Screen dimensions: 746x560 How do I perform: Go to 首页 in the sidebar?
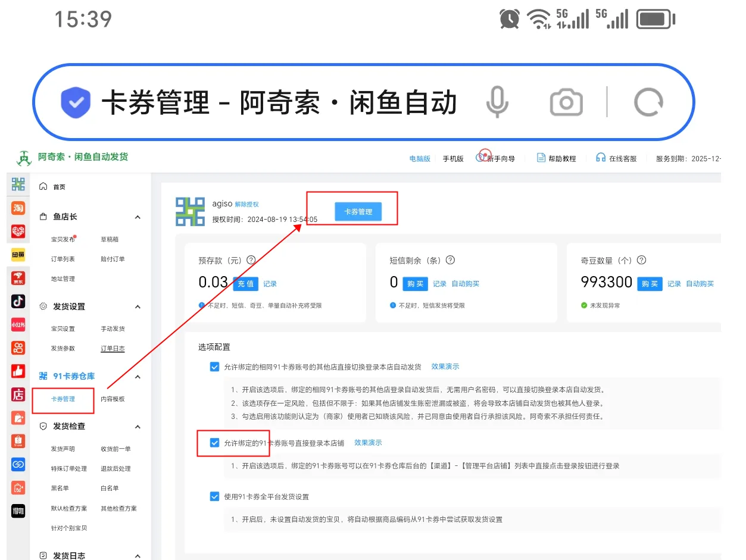[59, 187]
